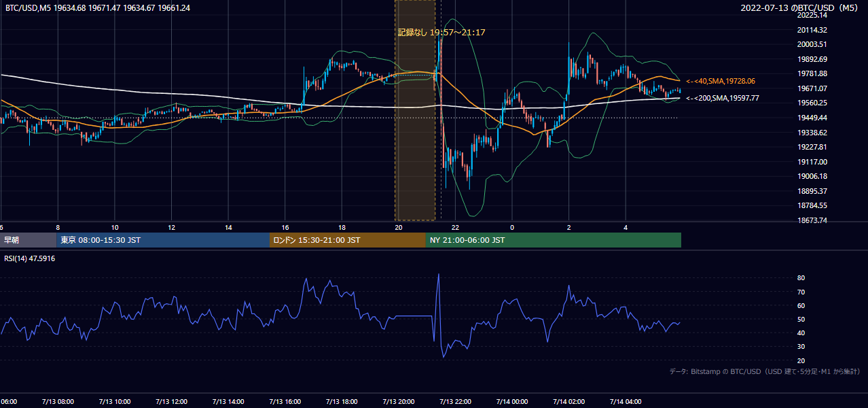868x408 pixels.
Task: Click the BTC/USD,M5 OHLC header text
Action: (x=98, y=7)
